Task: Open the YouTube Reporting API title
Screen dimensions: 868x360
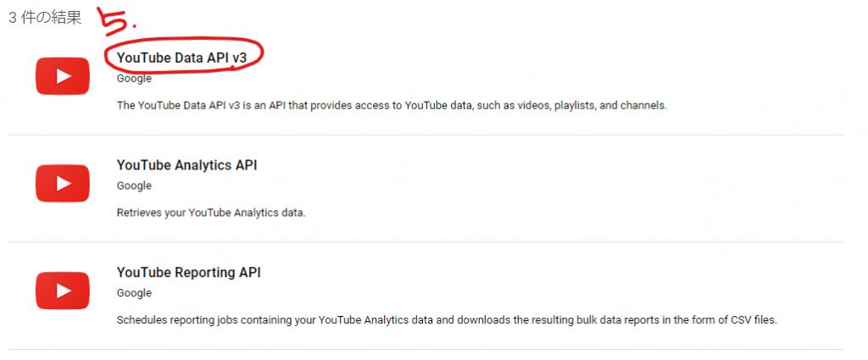Action: pos(189,273)
